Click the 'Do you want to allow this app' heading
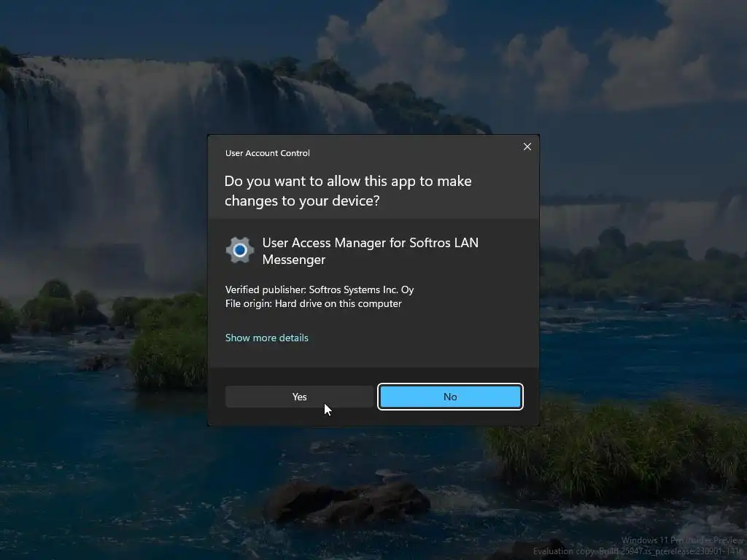 348,190
